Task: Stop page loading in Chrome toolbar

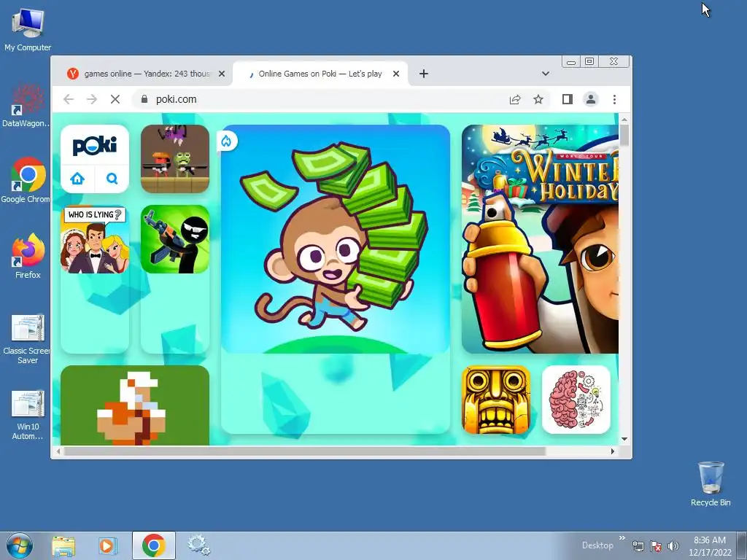Action: click(x=115, y=99)
